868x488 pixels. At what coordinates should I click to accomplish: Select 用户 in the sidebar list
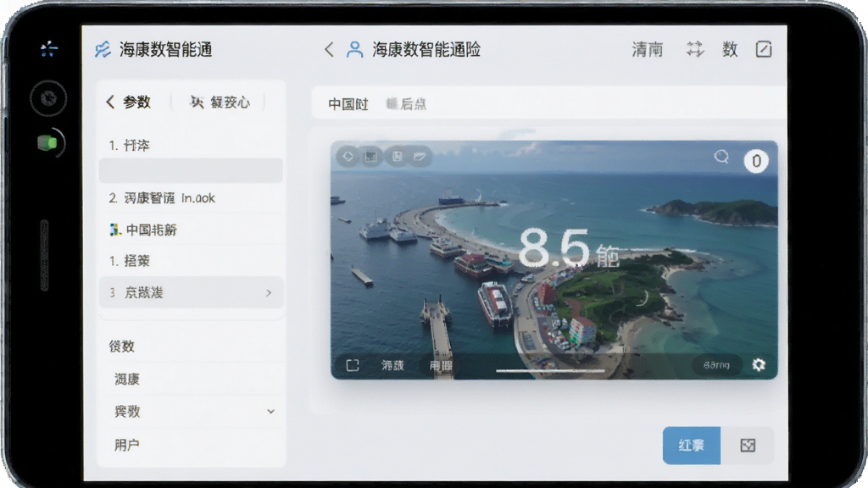(x=127, y=445)
